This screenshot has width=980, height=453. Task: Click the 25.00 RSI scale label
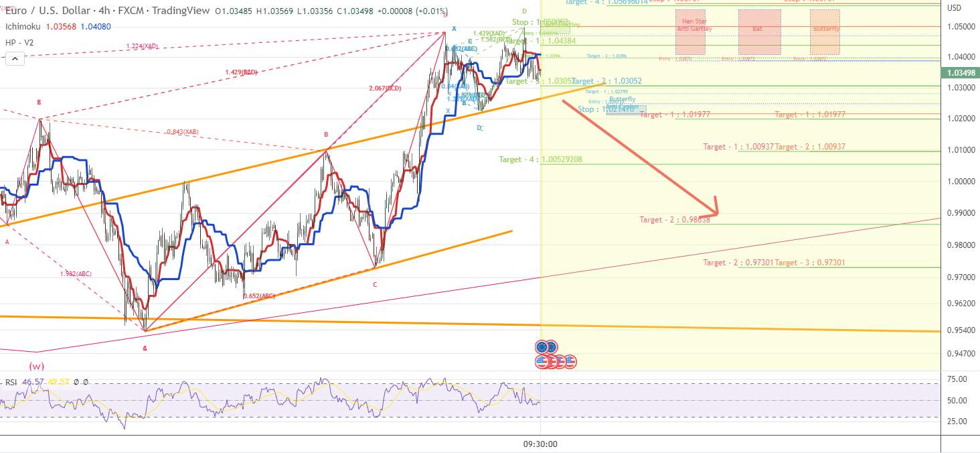(959, 422)
